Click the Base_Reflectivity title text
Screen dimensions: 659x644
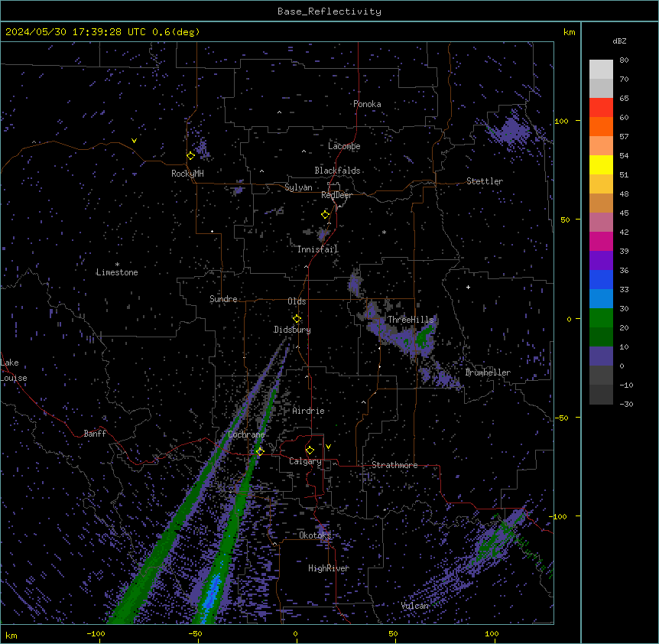[329, 11]
